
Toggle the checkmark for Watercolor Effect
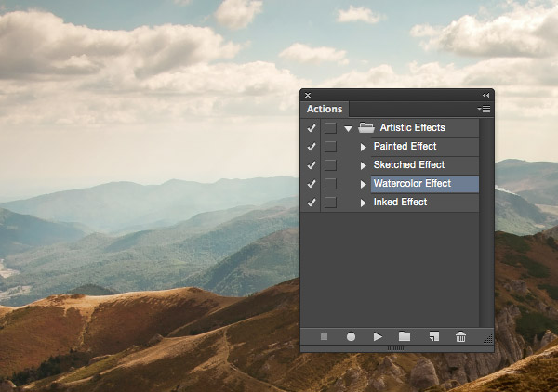312,184
